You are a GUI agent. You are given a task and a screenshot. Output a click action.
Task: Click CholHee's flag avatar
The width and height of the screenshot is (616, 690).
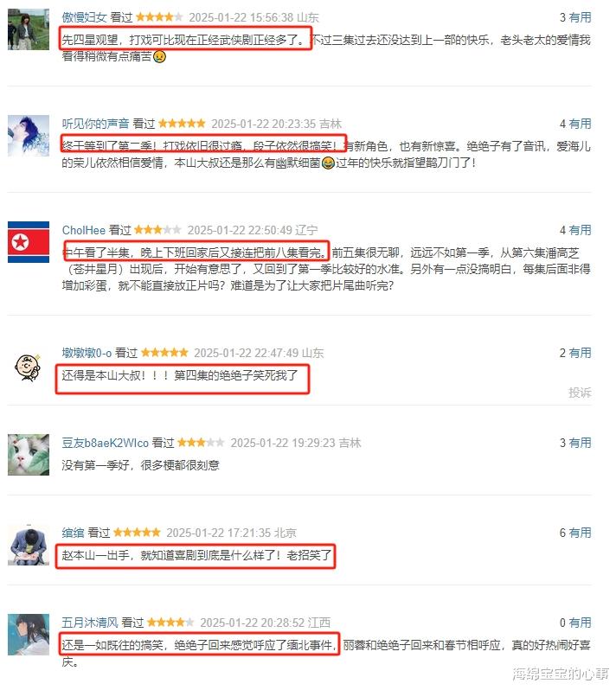click(x=29, y=242)
